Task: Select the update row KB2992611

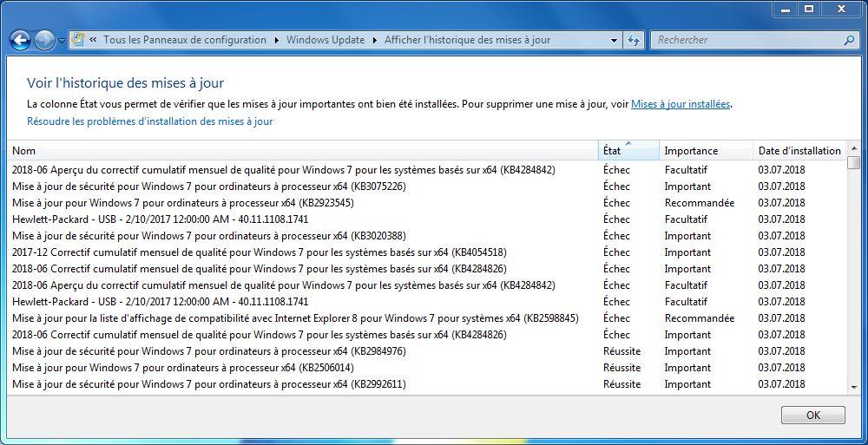Action: (426, 384)
